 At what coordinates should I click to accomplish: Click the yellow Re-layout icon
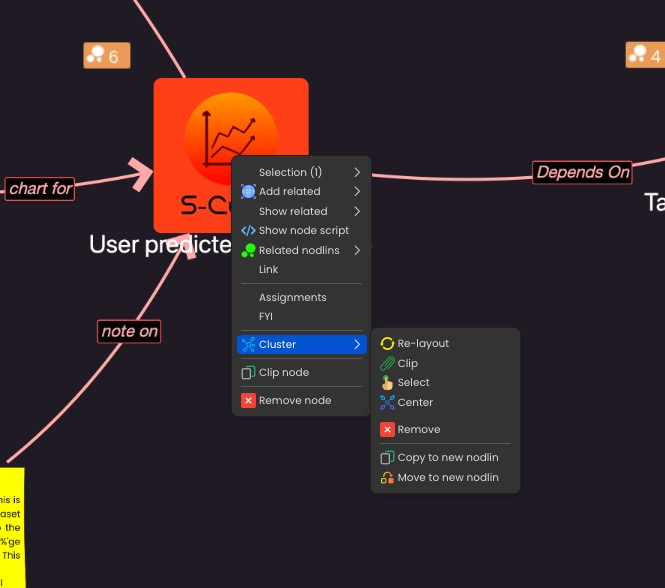[388, 344]
